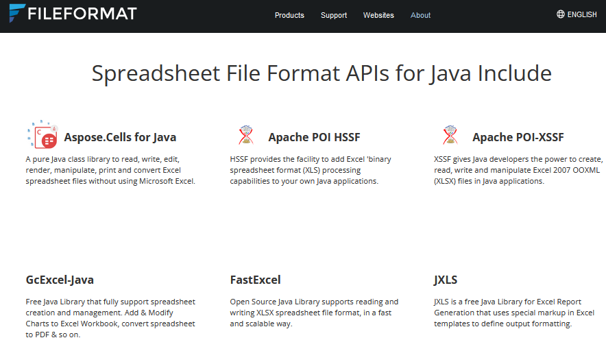Image resolution: width=606 pixels, height=364 pixels.
Task: Open the GcExcel-Java link
Action: pos(60,280)
